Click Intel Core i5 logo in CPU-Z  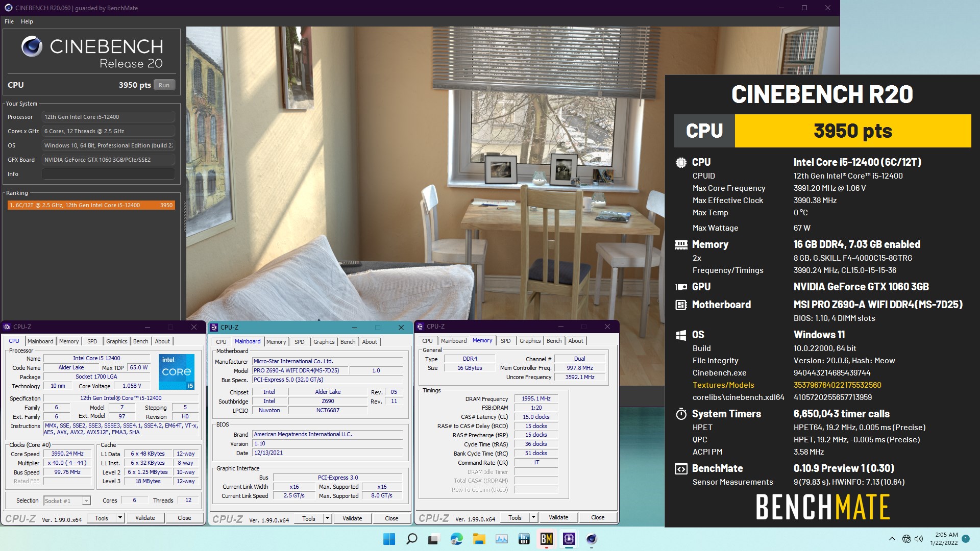point(177,372)
